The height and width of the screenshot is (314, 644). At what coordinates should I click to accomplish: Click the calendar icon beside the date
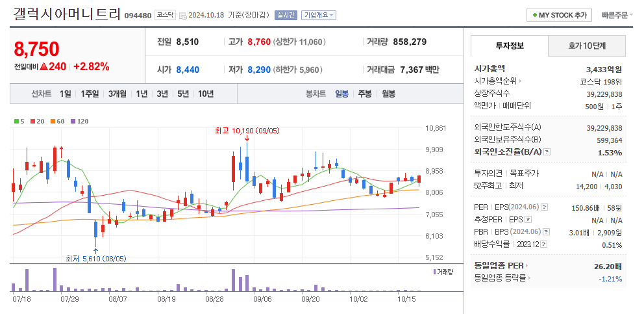click(183, 16)
